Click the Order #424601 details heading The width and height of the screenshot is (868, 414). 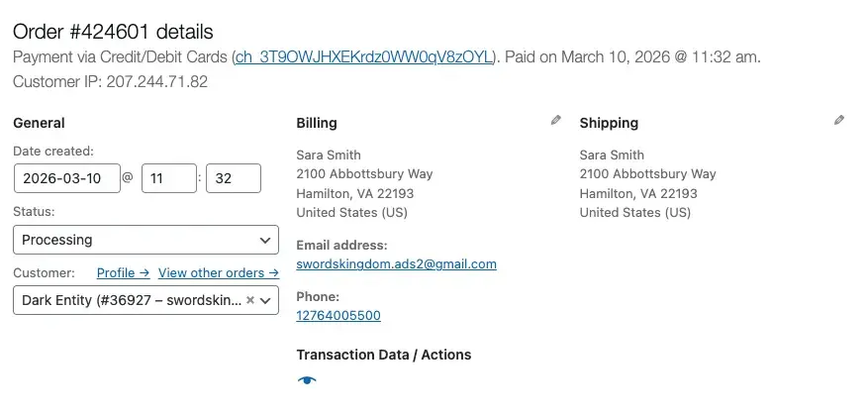pos(113,33)
